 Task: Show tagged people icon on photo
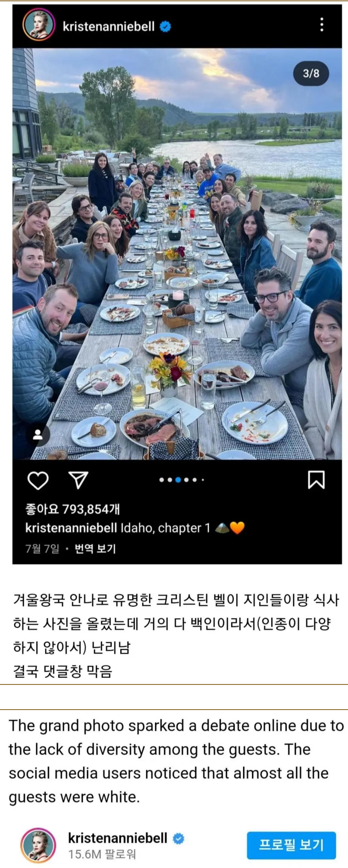[38, 435]
